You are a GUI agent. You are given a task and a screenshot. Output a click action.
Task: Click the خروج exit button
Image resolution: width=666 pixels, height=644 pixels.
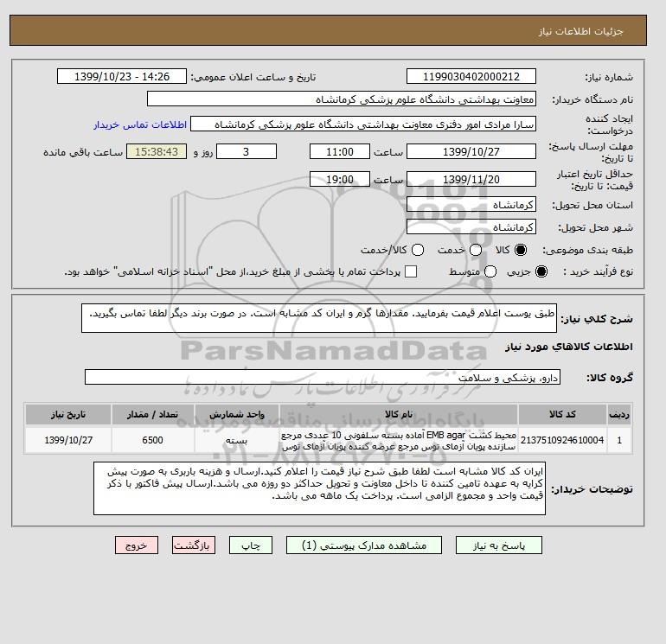point(137,545)
